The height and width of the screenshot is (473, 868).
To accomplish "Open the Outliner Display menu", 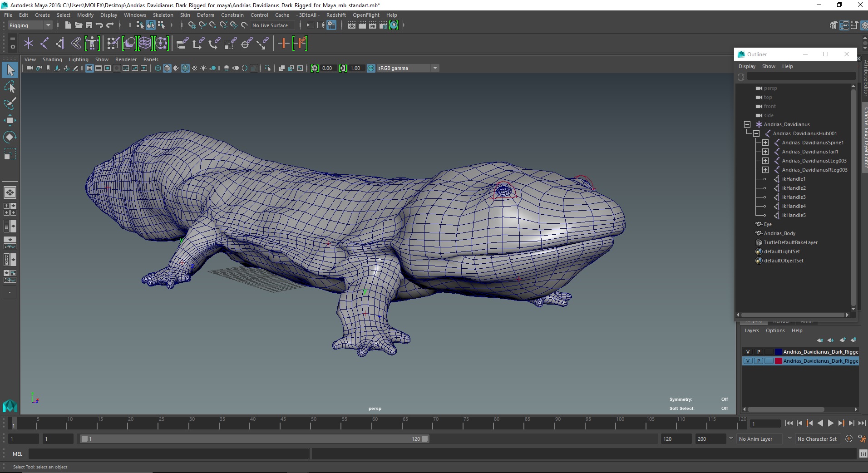I will click(747, 66).
